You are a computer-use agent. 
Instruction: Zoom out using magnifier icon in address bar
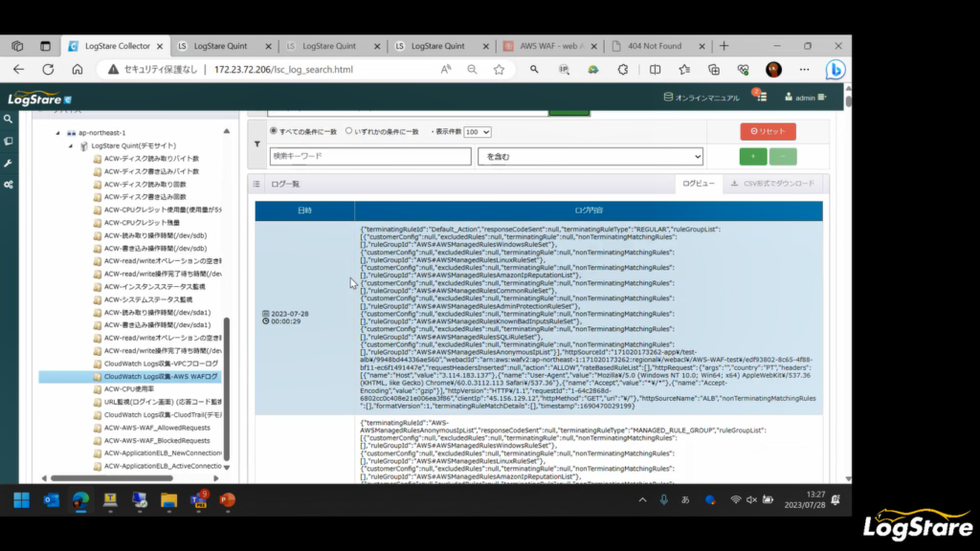click(472, 69)
